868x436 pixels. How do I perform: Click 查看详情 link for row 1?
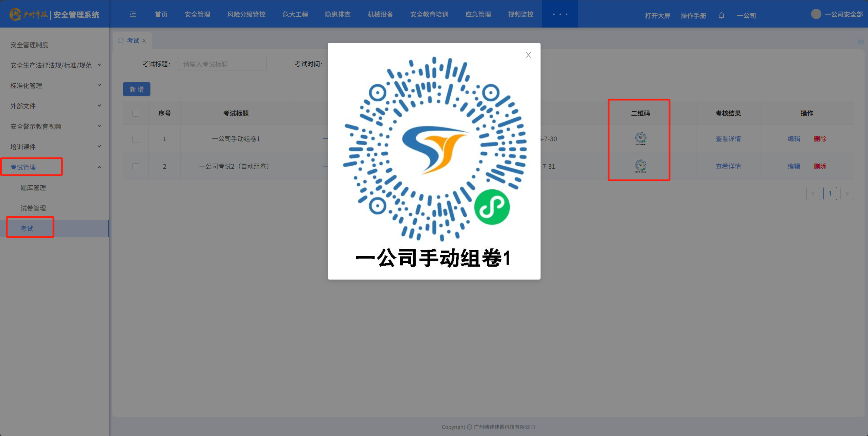(x=728, y=139)
